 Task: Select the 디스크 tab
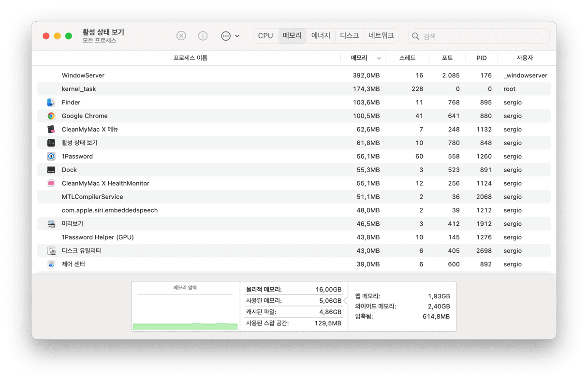(349, 36)
